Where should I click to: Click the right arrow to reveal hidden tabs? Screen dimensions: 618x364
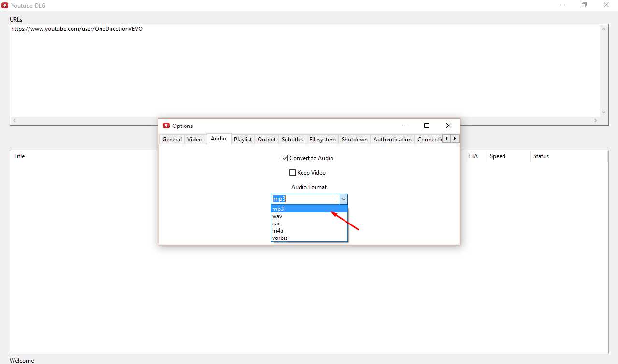pos(454,138)
